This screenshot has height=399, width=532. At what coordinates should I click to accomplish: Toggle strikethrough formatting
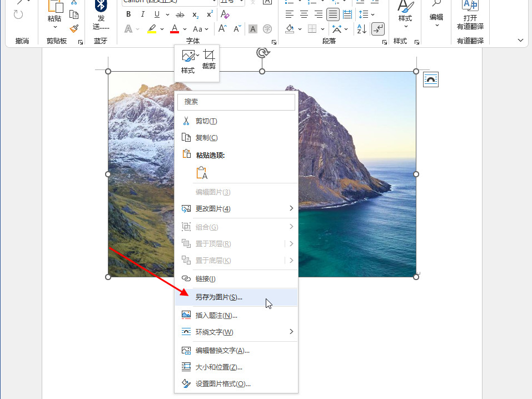(180, 14)
